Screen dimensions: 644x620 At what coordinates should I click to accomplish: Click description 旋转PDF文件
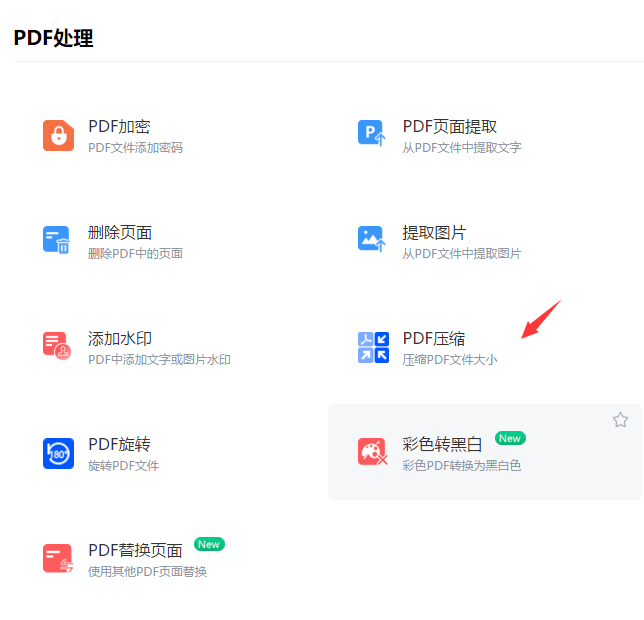pos(124,465)
